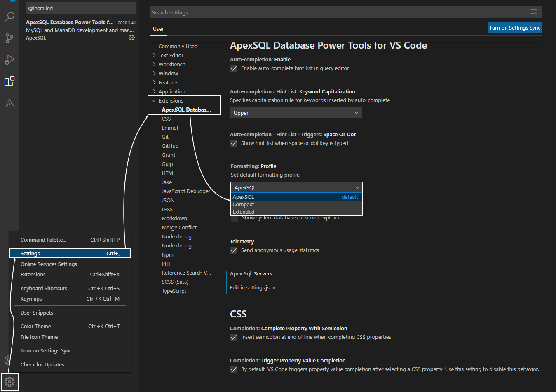This screenshot has height=392, width=556.
Task: Switch to the User settings tab
Action: point(158,29)
